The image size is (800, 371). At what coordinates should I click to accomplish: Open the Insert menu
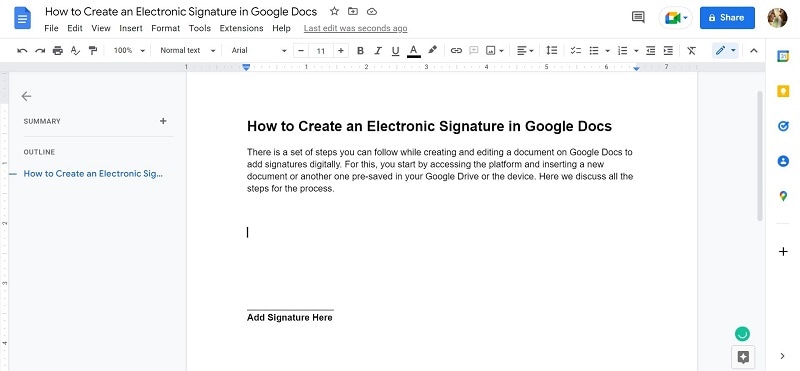(x=131, y=28)
